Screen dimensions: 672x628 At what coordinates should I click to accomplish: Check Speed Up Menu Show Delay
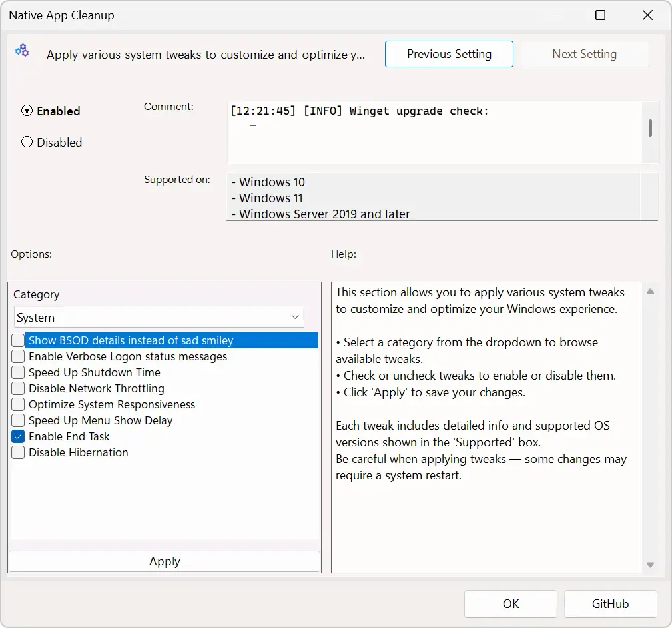[18, 420]
